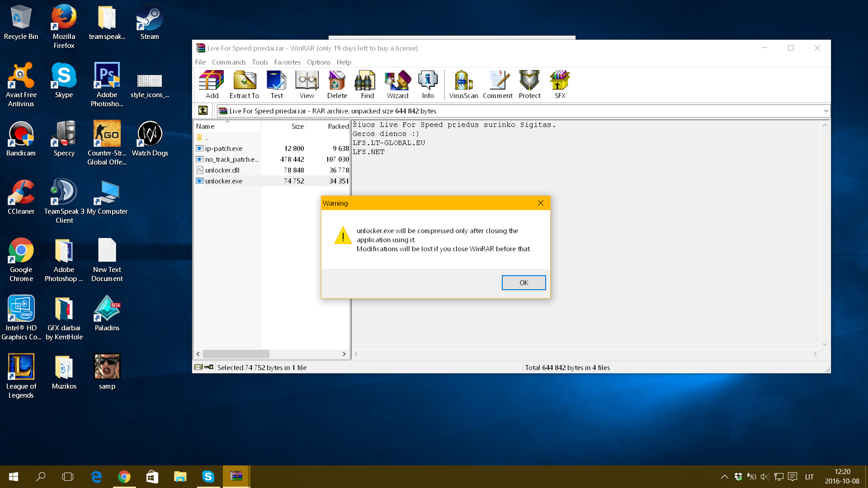The width and height of the screenshot is (868, 488).
Task: Expand the archive path dropdown
Action: (x=826, y=111)
